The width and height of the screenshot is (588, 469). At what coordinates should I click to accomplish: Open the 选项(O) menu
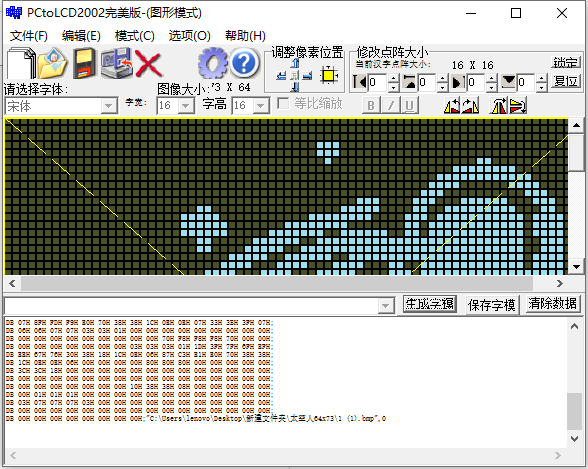189,36
